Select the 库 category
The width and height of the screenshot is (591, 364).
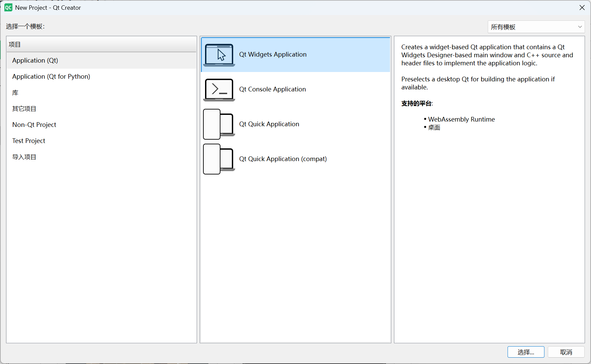101,93
